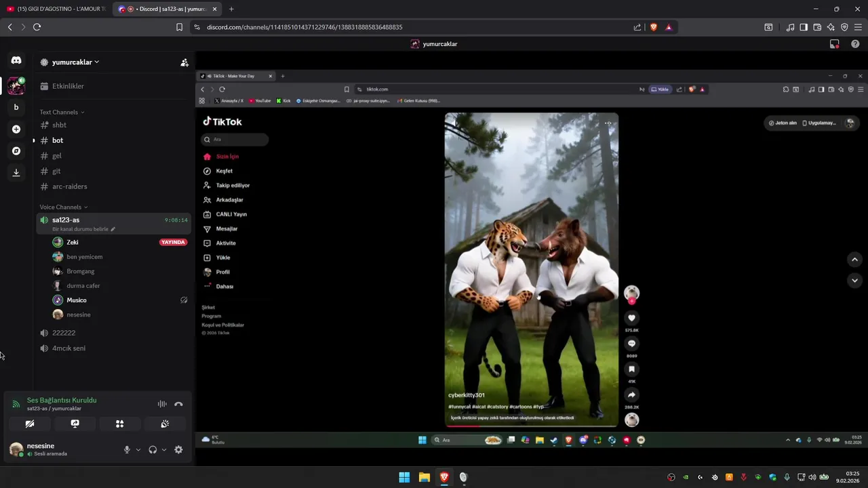Open yumurcaklar server dropdown menu
868x488 pixels.
pyautogui.click(x=75, y=62)
